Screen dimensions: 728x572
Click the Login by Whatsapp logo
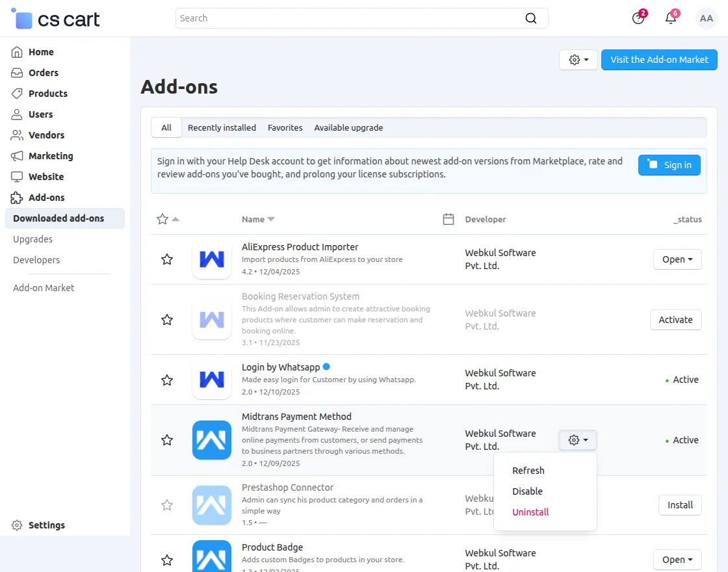pyautogui.click(x=212, y=380)
